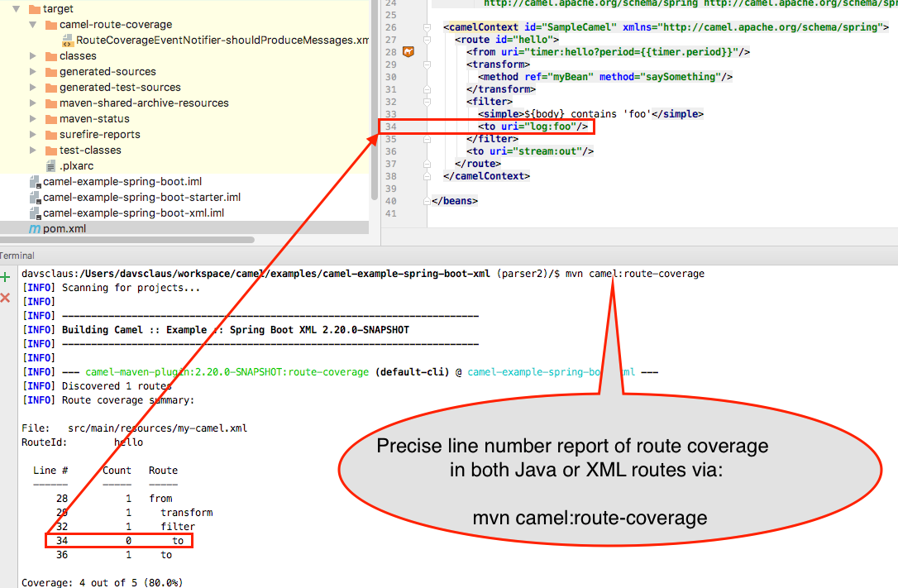Click the .plxarc file icon
The image size is (898, 588).
(x=51, y=165)
